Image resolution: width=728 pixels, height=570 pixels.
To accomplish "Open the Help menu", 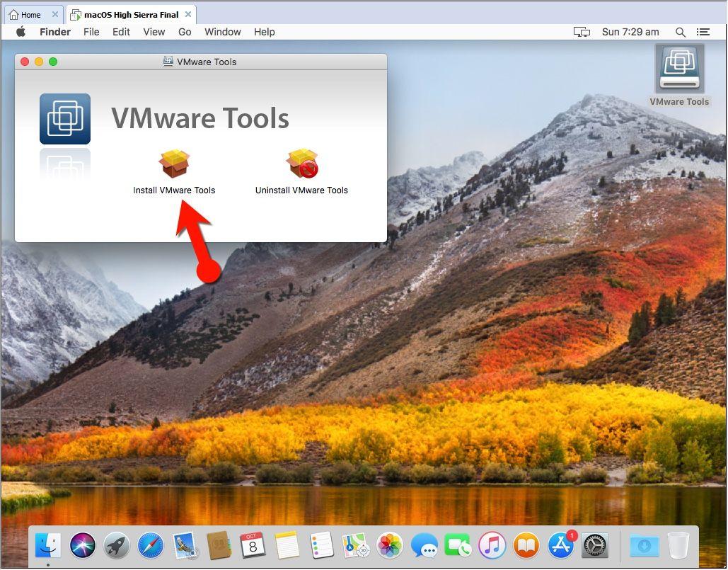I will [x=265, y=32].
